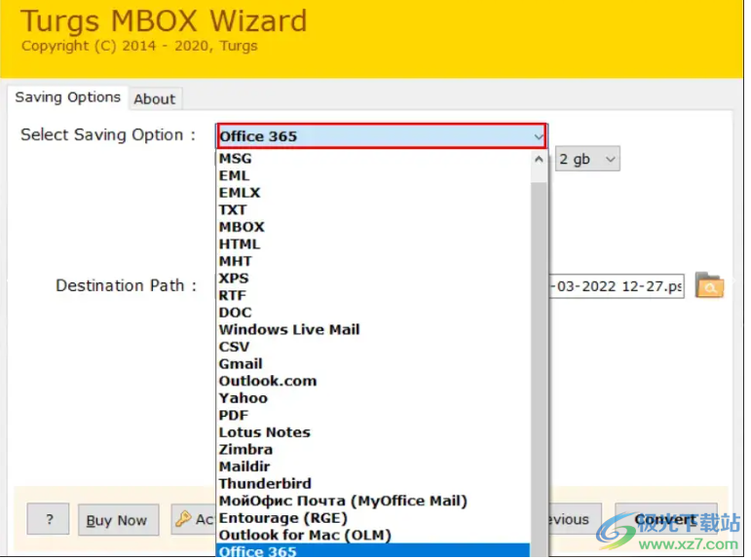Select RTF saving format
Screen dimensions: 751x560
(x=374, y=295)
